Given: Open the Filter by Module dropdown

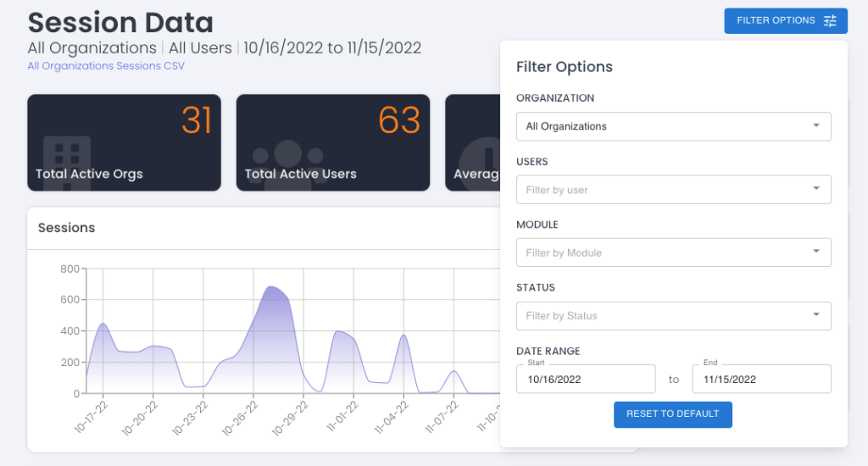Looking at the screenshot, I should 673,252.
